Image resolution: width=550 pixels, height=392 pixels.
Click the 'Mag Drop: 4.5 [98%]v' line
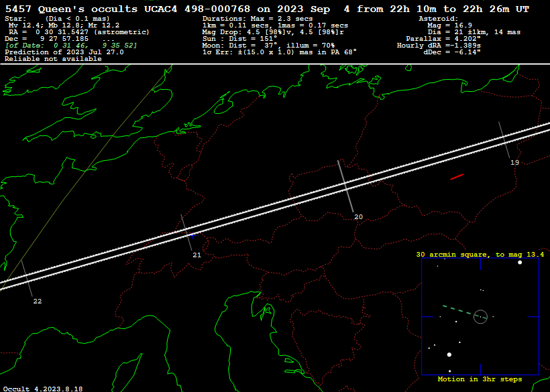(x=273, y=32)
